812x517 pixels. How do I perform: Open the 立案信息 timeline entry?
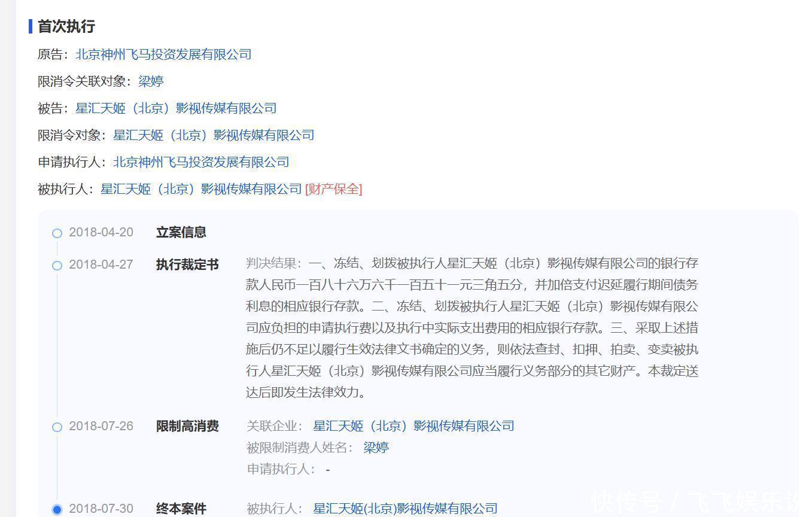click(x=181, y=233)
